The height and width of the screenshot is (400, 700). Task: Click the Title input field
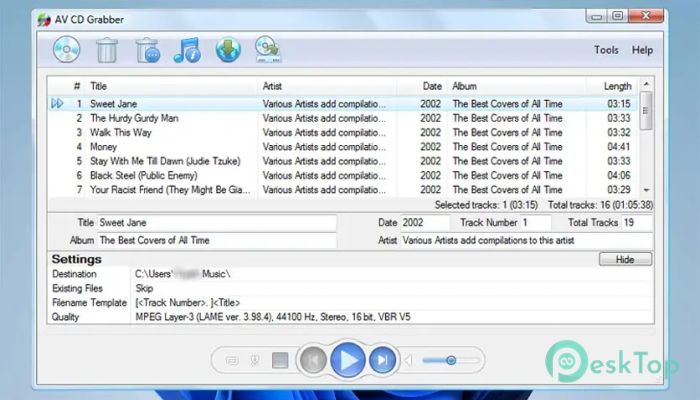point(217,222)
